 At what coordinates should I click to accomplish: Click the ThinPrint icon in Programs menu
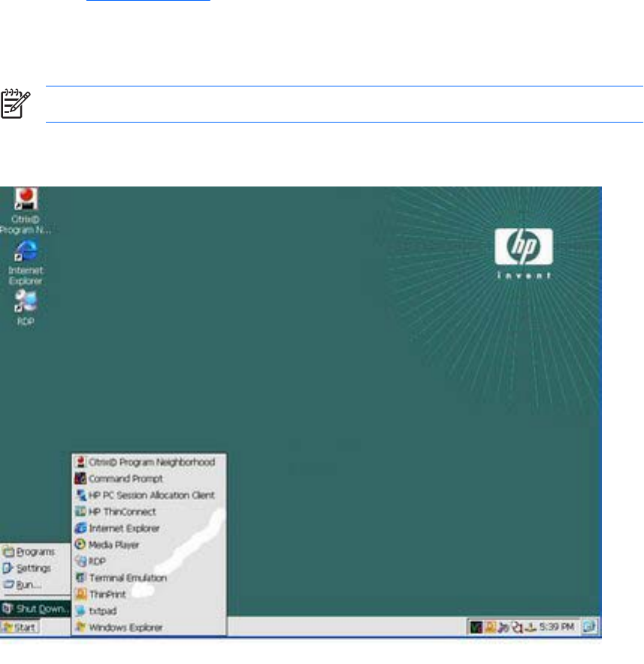point(80,594)
